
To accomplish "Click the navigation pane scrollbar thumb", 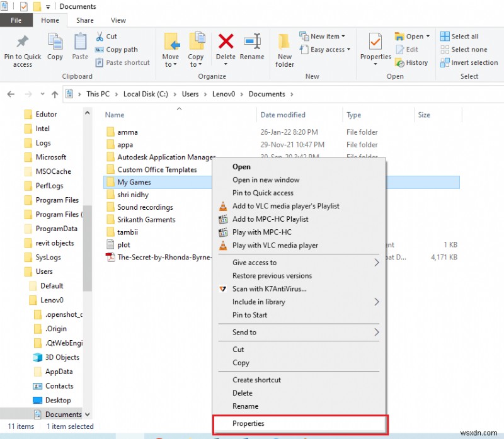I will click(87, 248).
